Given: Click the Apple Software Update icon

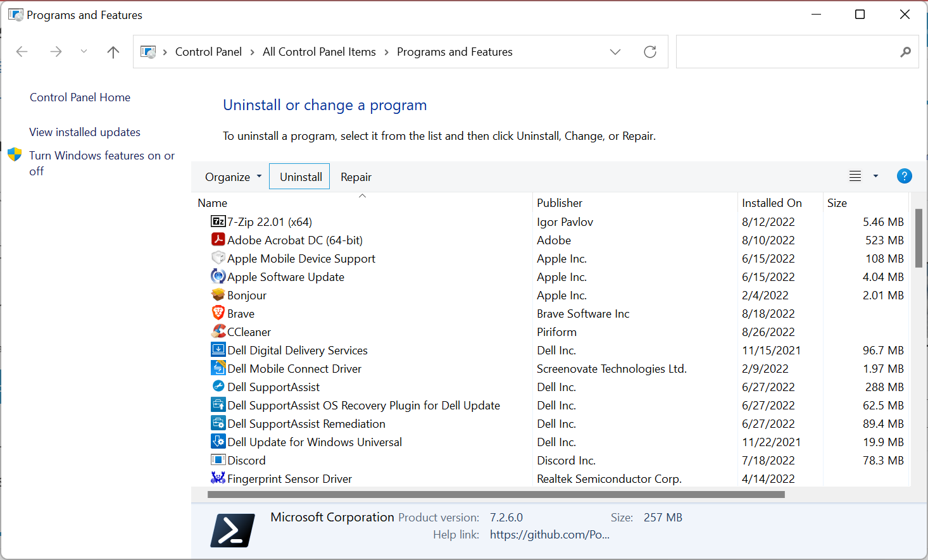Looking at the screenshot, I should [x=218, y=277].
